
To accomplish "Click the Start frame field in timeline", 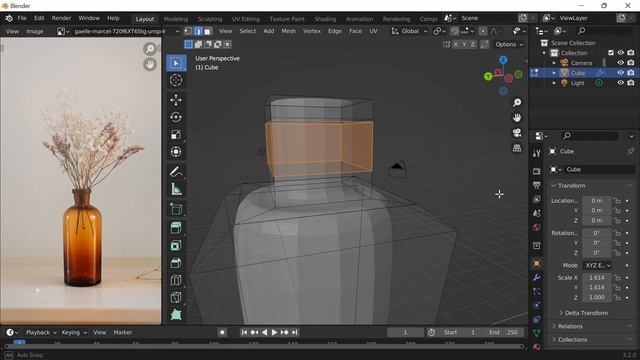I will (x=460, y=333).
